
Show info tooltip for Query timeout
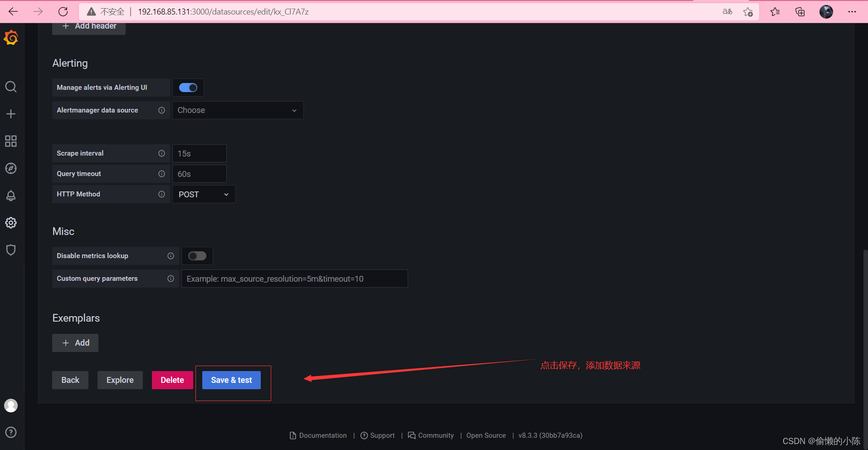tap(161, 174)
